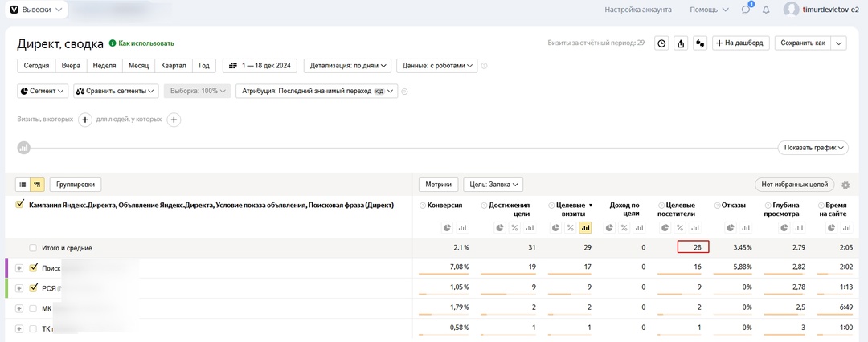Image resolution: width=868 pixels, height=342 pixels.
Task: Add a visit condition with plus button
Action: point(84,119)
